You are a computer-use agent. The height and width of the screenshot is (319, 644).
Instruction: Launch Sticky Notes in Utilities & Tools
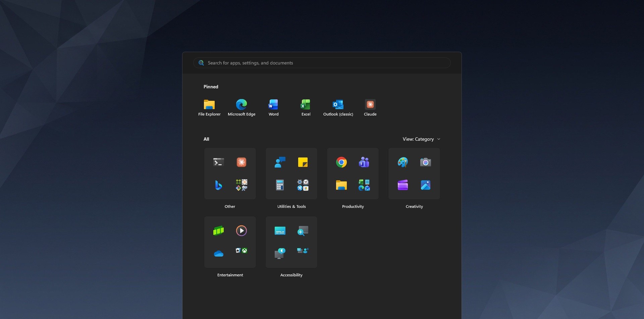(303, 163)
